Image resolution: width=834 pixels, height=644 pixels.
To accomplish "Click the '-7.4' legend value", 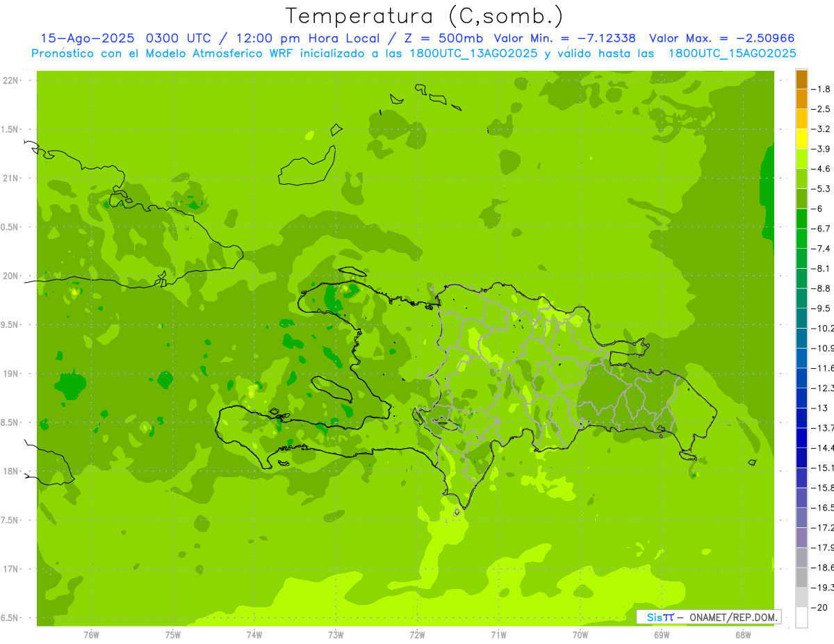I will click(x=822, y=249).
